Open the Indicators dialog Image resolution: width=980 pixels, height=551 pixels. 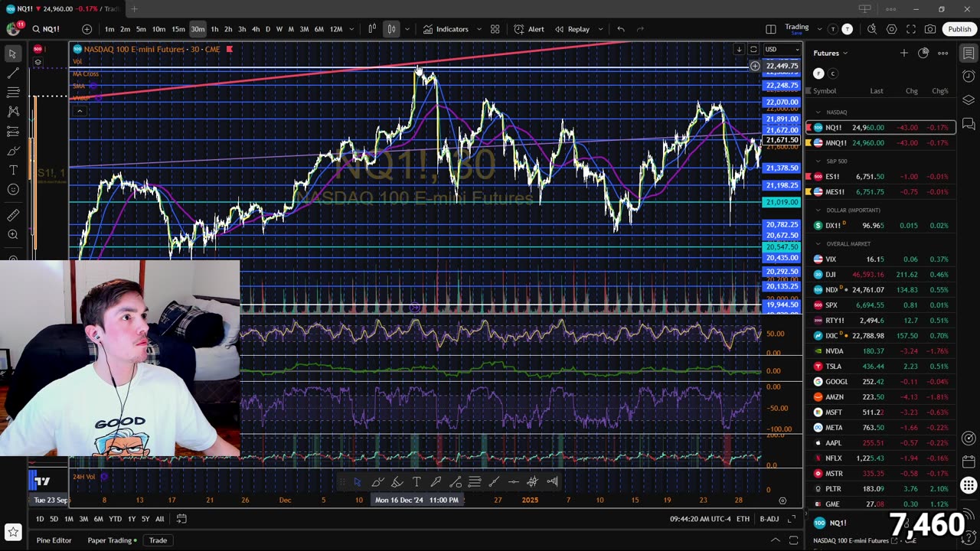[x=446, y=29]
